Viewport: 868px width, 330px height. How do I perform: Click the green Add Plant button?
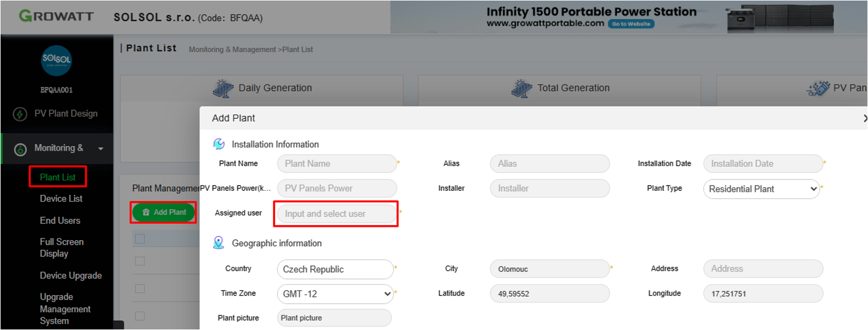(x=164, y=212)
